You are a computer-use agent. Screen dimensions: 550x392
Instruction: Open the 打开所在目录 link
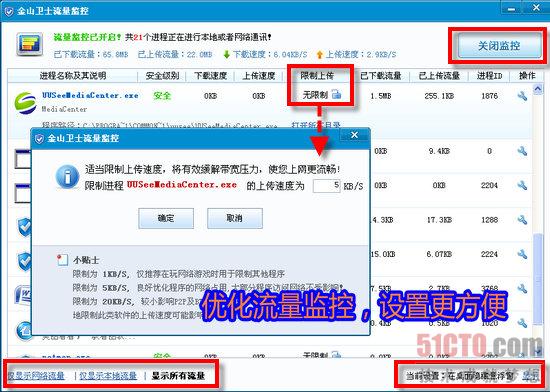click(316, 125)
